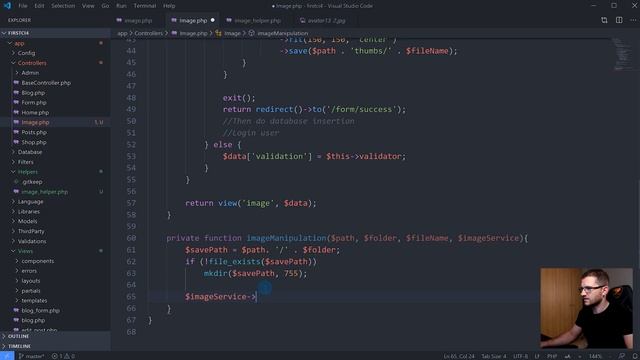The image size is (640, 360).
Task: Switch to the active Image.php tab
Action: click(193, 20)
